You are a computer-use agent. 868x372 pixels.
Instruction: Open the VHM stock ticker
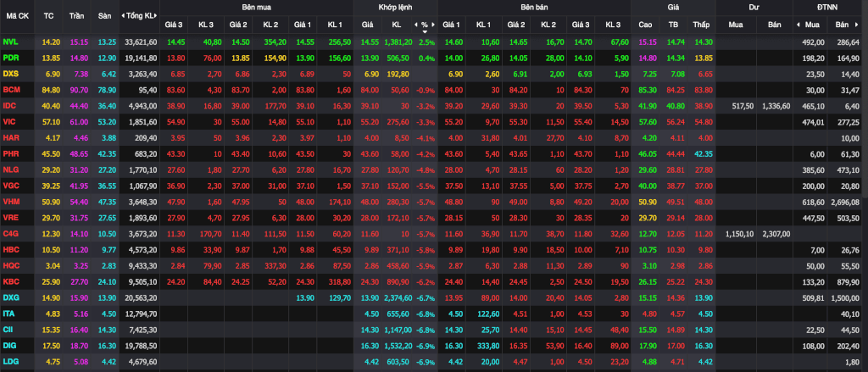[10, 202]
